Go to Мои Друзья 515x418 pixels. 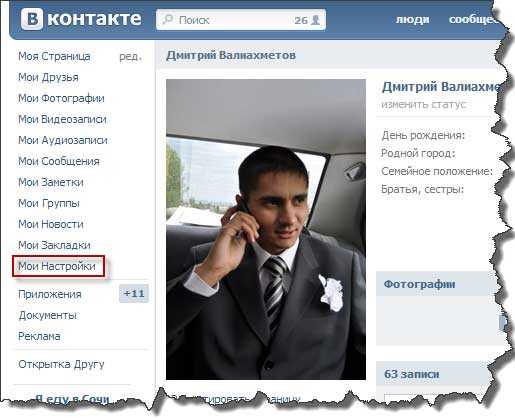pyautogui.click(x=48, y=77)
